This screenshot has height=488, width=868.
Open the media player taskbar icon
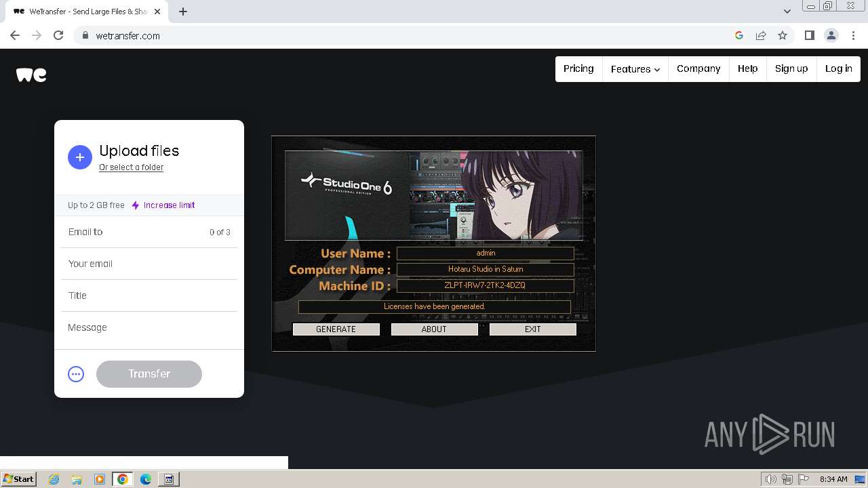coord(99,479)
